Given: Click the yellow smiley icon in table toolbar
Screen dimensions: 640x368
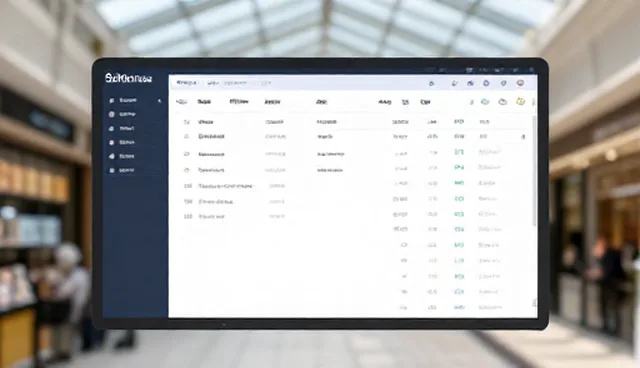Looking at the screenshot, I should click(520, 101).
